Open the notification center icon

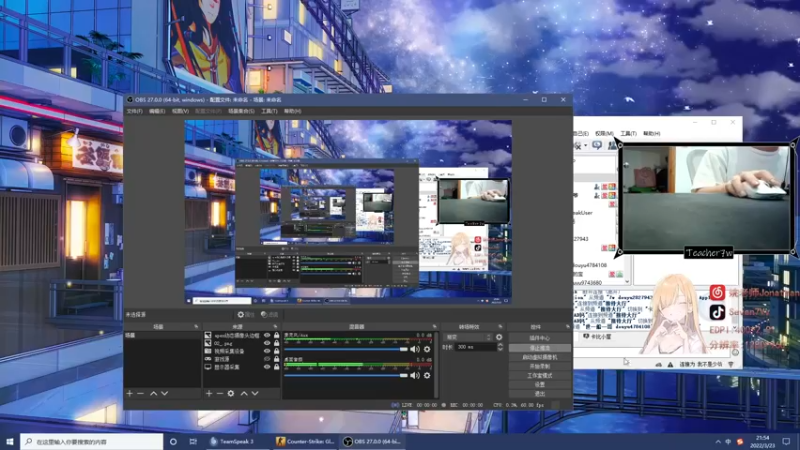tap(786, 441)
